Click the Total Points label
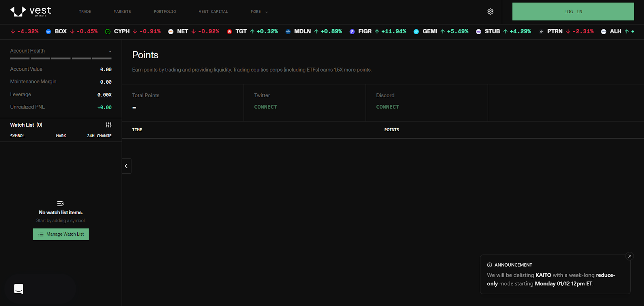 146,95
